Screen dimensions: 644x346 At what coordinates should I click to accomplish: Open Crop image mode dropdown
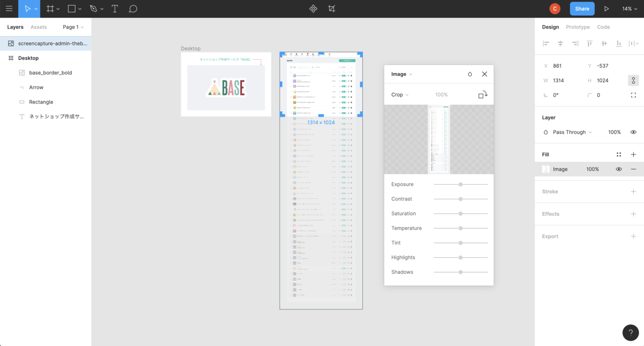400,95
